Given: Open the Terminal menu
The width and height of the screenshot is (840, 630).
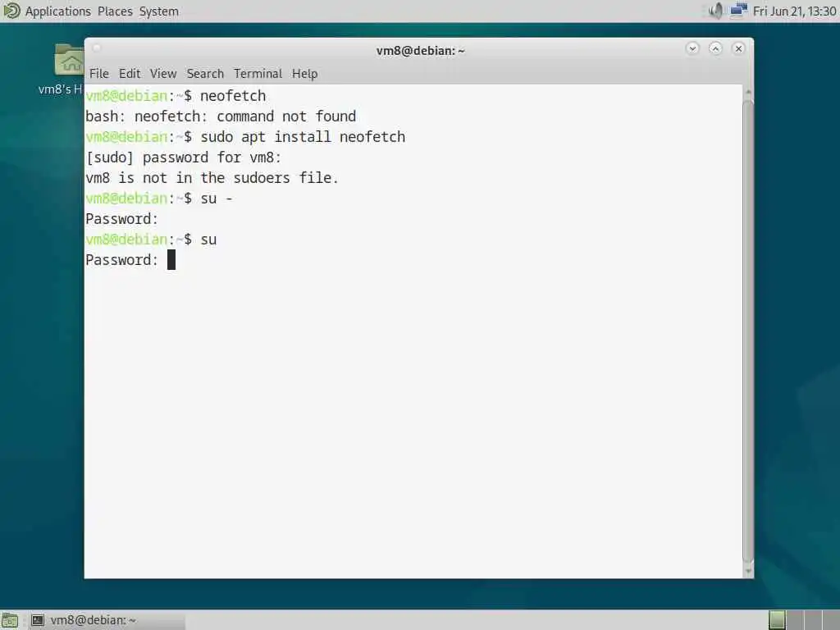Looking at the screenshot, I should [x=258, y=73].
